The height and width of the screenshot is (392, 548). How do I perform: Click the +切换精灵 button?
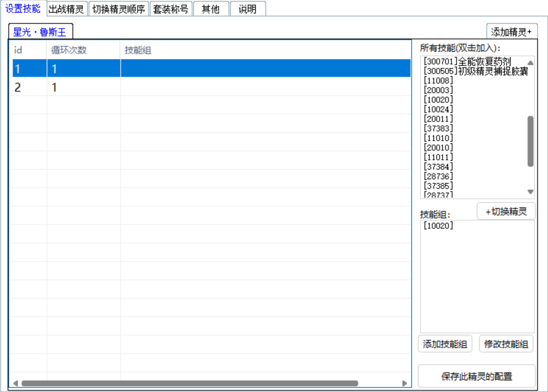pos(505,211)
